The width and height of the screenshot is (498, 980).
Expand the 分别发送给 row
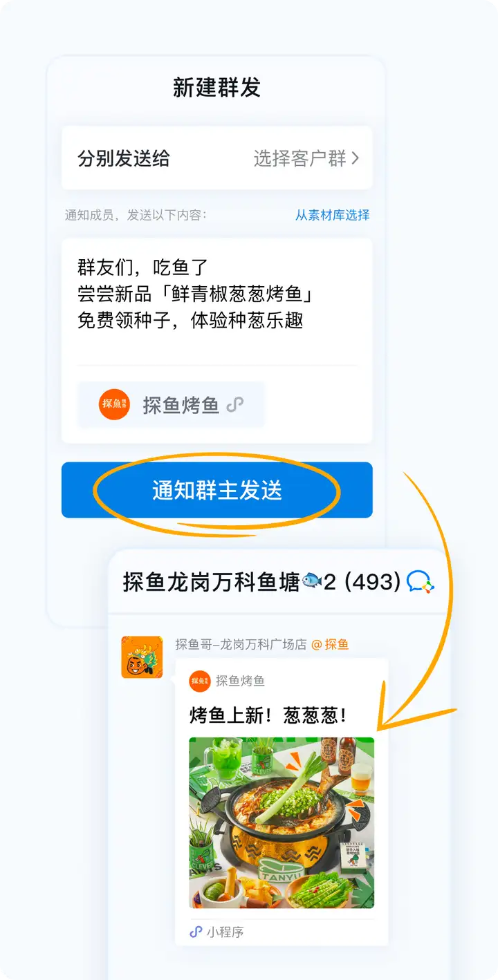pos(217,158)
